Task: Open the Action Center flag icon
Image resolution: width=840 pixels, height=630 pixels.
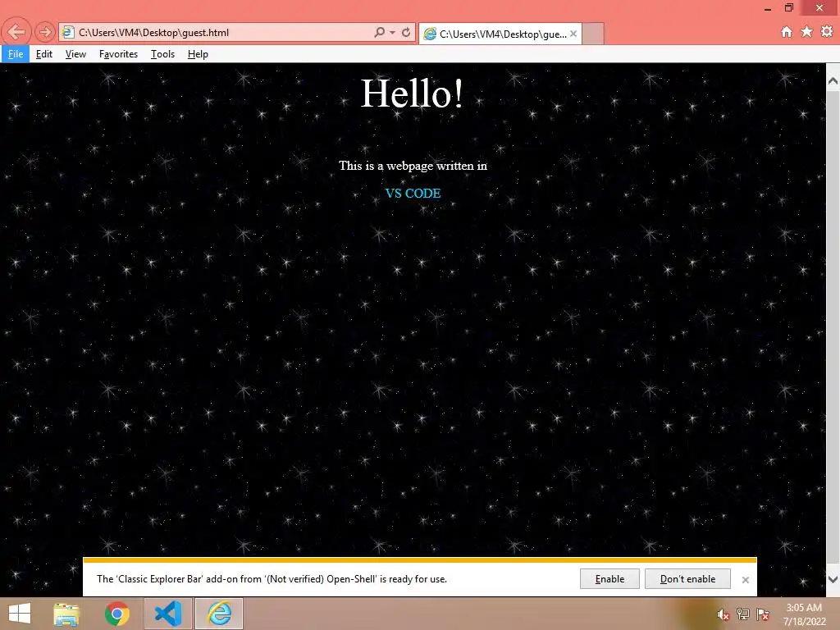Action: point(763,614)
